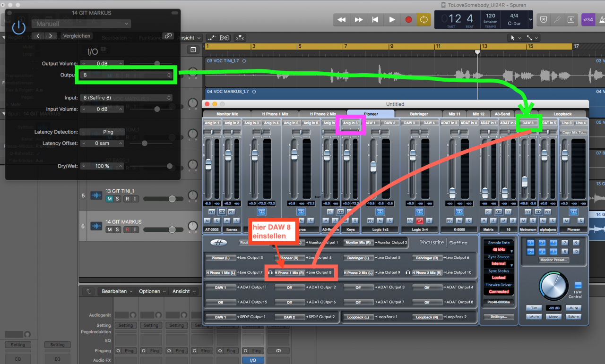Screen dimensions: 605x364
Task: Go to next preset arrow in plugin
Action: coord(50,36)
